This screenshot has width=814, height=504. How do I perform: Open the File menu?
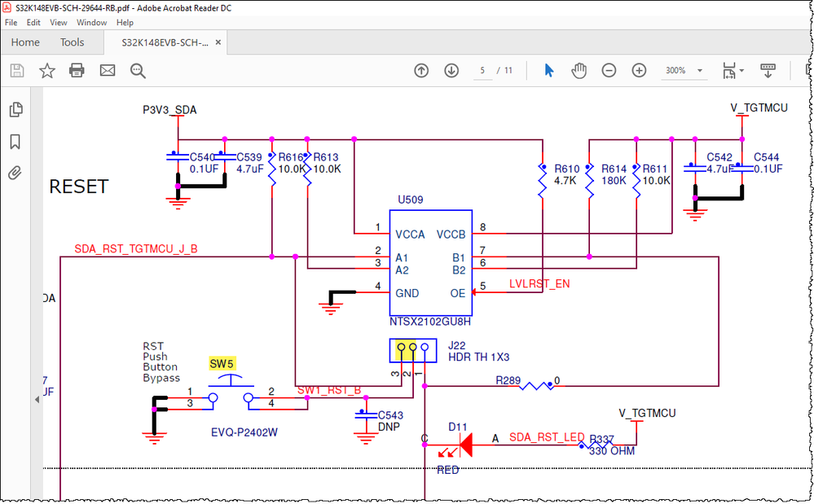tap(11, 22)
